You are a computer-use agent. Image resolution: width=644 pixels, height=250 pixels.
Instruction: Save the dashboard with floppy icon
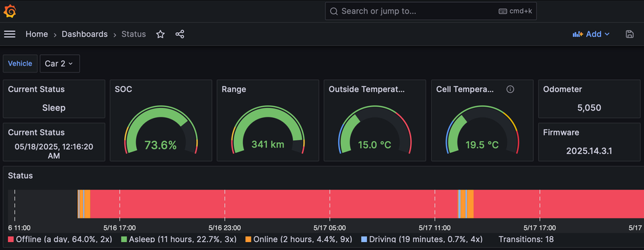pos(629,34)
